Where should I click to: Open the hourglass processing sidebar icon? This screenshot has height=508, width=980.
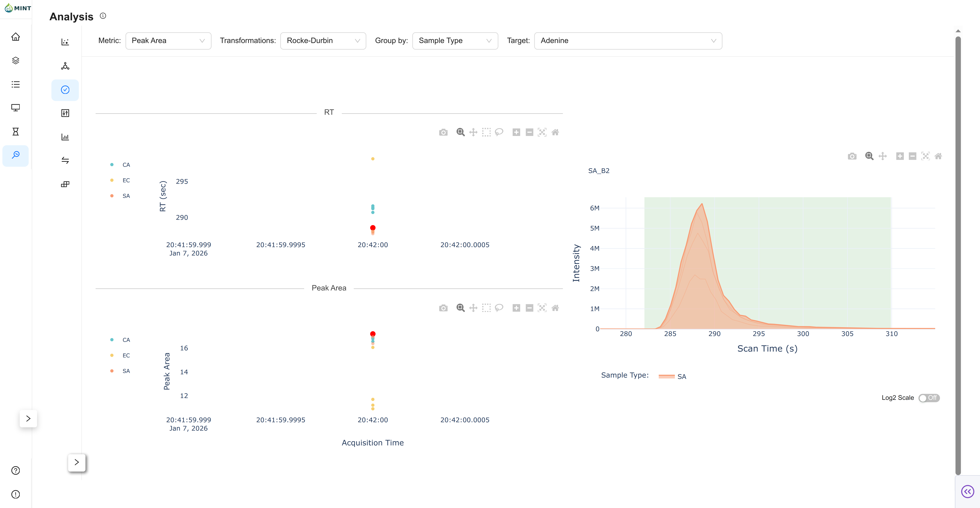click(x=16, y=132)
